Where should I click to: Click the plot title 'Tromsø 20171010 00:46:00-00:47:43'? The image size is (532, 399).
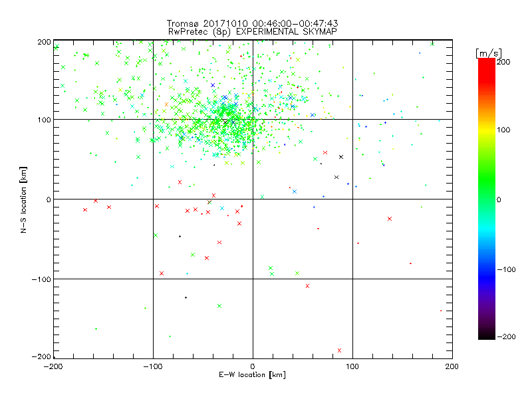click(x=252, y=23)
